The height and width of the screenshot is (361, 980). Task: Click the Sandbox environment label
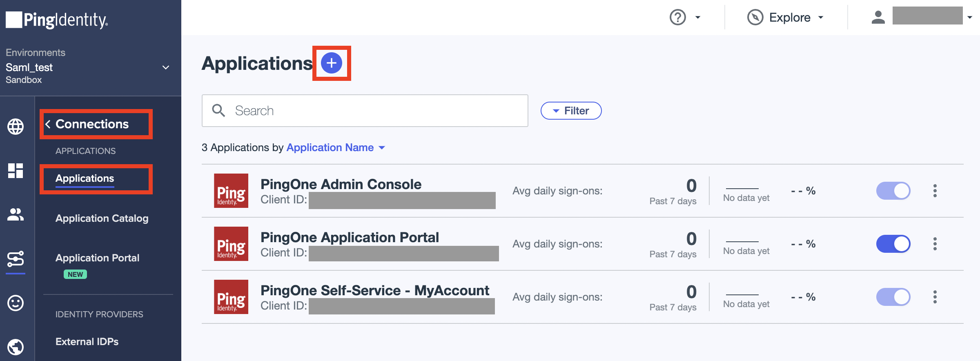(24, 80)
